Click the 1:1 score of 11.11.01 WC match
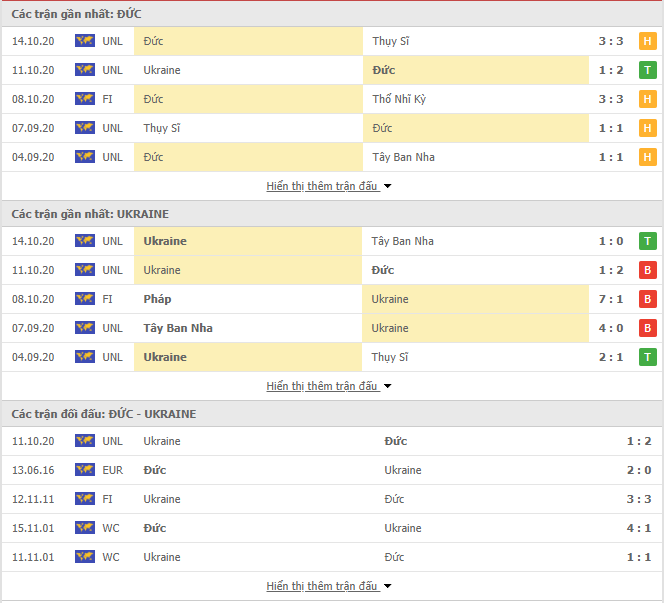This screenshot has width=664, height=603. coord(639,557)
